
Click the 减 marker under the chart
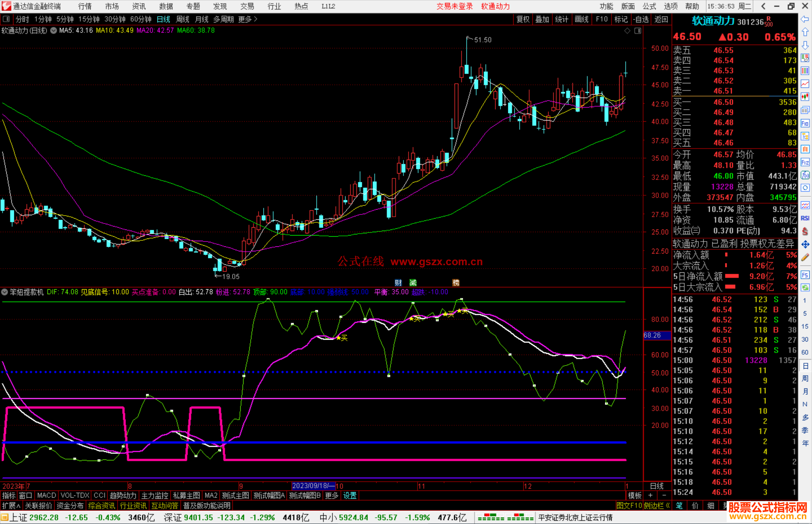point(413,282)
